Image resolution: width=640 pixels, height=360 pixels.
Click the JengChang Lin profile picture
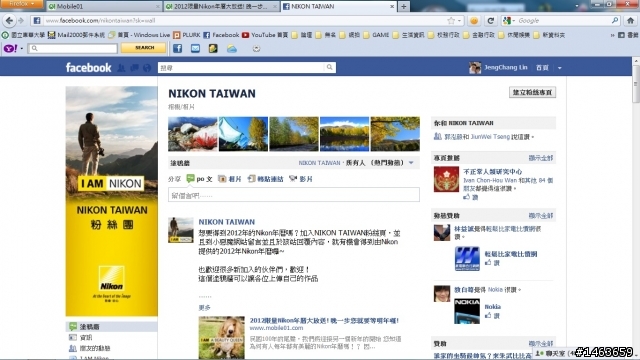[x=475, y=68]
